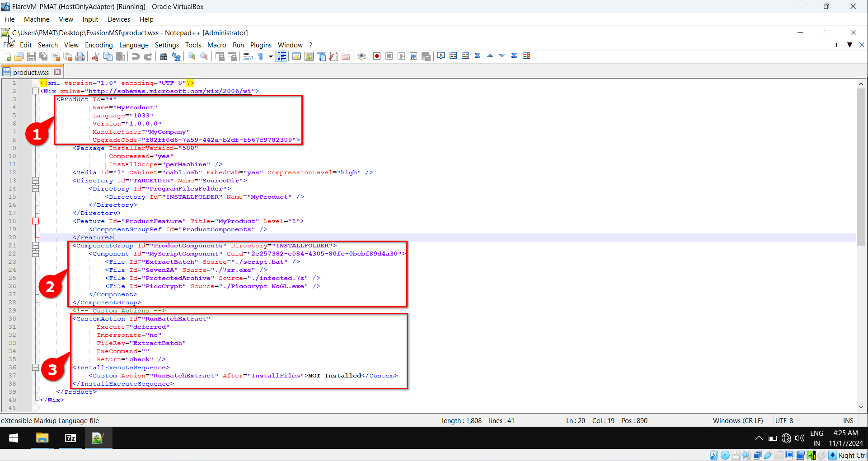Screen dimensions: 868x461
Task: Open Find with the binoculars icon
Action: 164,56
